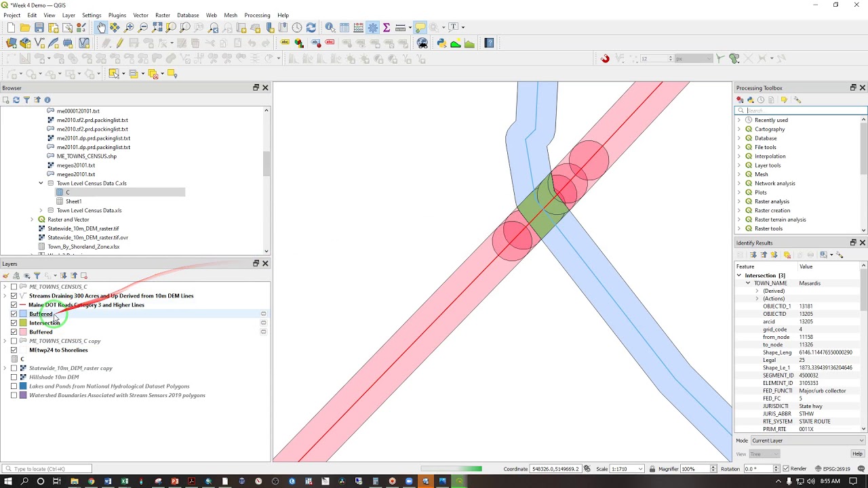Expand the Cartography group in Processing Toolbox
This screenshot has height=488, width=868.
(739, 129)
